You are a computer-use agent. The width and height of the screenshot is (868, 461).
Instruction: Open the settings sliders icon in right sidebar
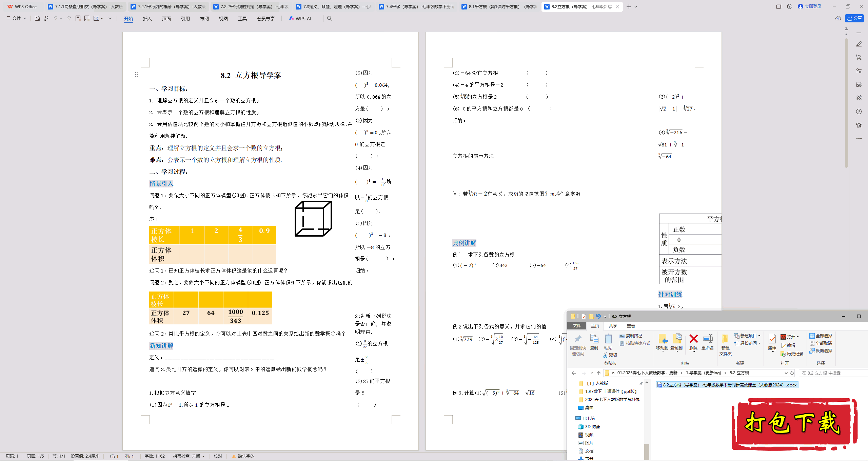859,71
